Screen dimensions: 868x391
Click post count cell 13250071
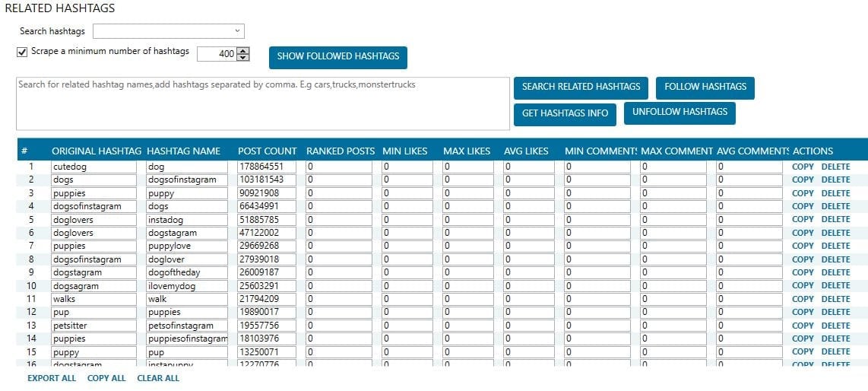point(267,351)
